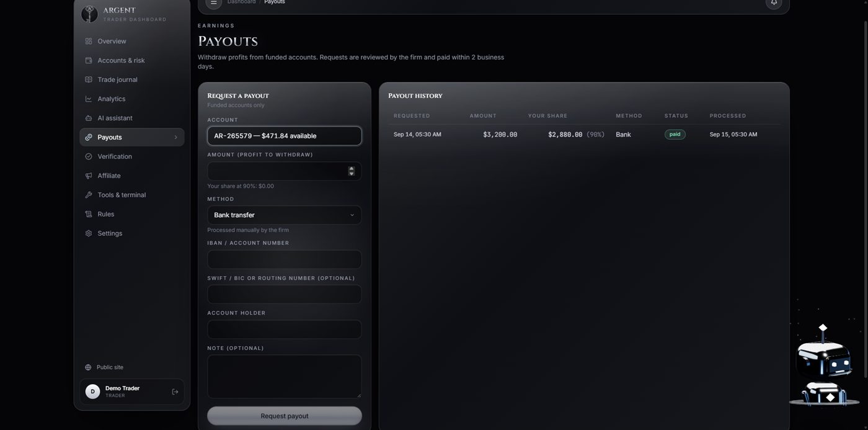
Task: Click the Payout history heading
Action: click(415, 96)
